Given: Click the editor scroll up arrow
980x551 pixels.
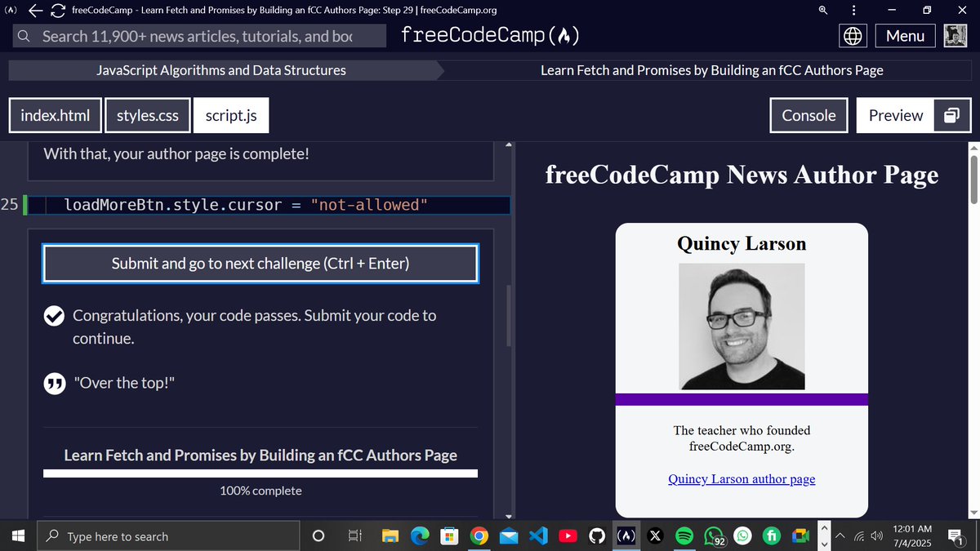Looking at the screenshot, I should pyautogui.click(x=510, y=145).
